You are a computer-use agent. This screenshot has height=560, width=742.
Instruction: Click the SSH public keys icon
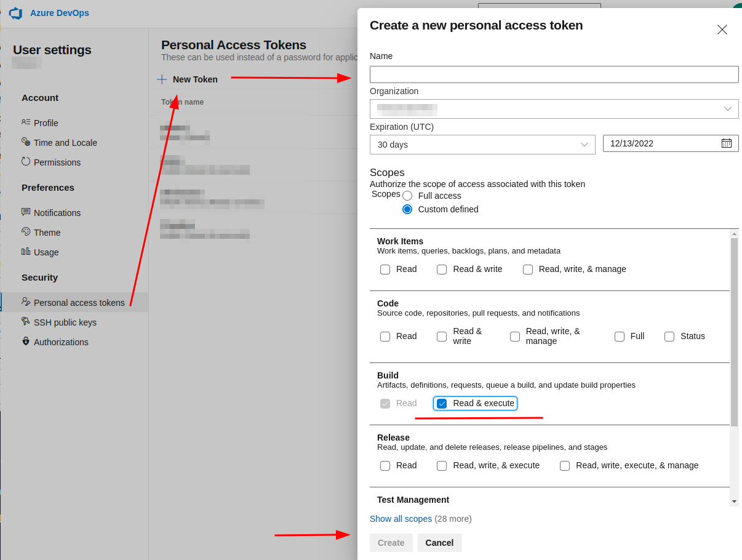(x=26, y=322)
